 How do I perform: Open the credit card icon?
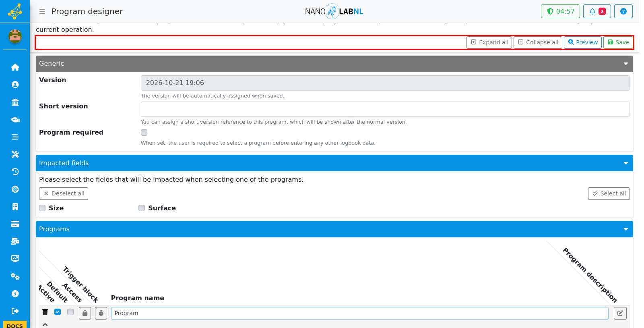coord(15,224)
